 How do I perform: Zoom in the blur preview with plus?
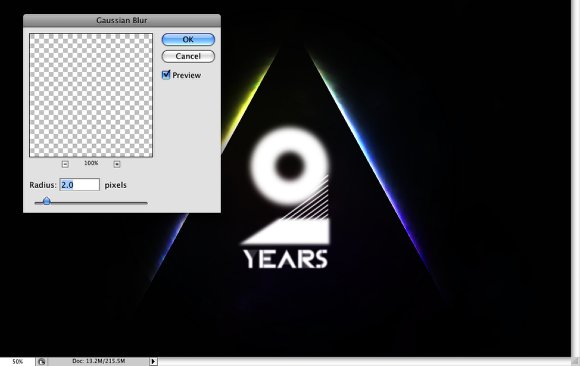117,164
